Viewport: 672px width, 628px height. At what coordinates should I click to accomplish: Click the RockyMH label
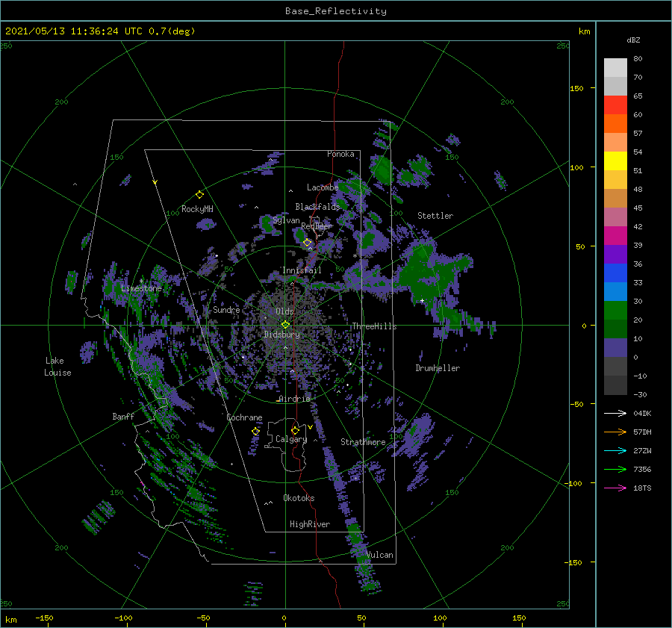click(197, 209)
